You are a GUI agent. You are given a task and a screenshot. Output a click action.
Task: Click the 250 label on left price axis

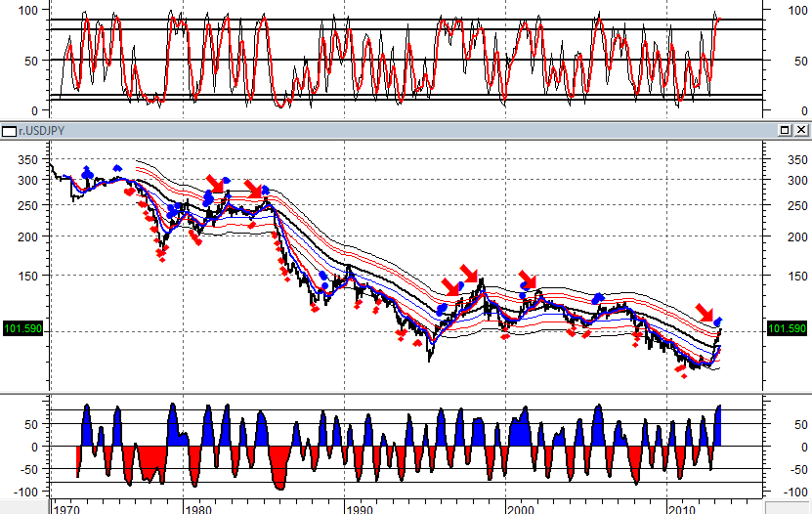coord(27,206)
